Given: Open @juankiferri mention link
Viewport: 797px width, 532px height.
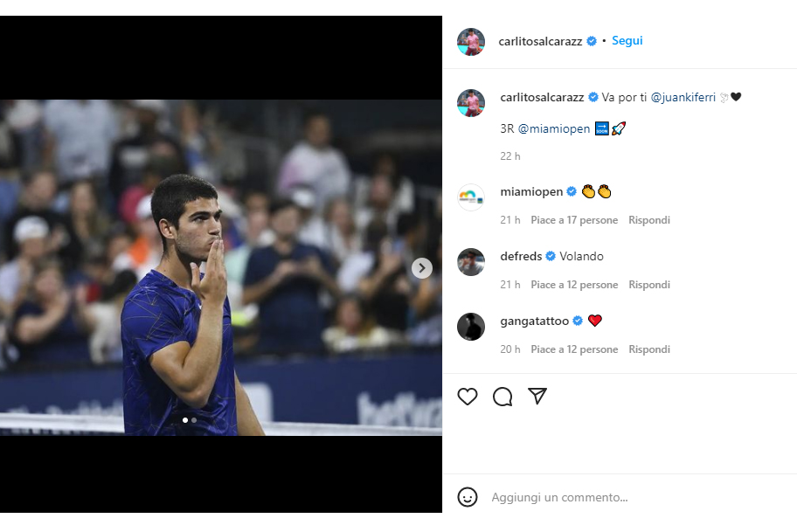Looking at the screenshot, I should coord(683,97).
